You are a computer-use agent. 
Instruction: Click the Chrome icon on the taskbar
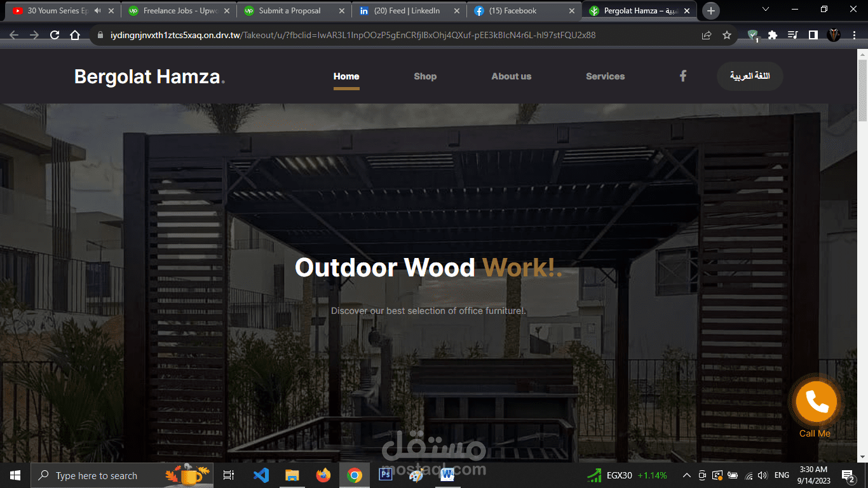(x=355, y=475)
